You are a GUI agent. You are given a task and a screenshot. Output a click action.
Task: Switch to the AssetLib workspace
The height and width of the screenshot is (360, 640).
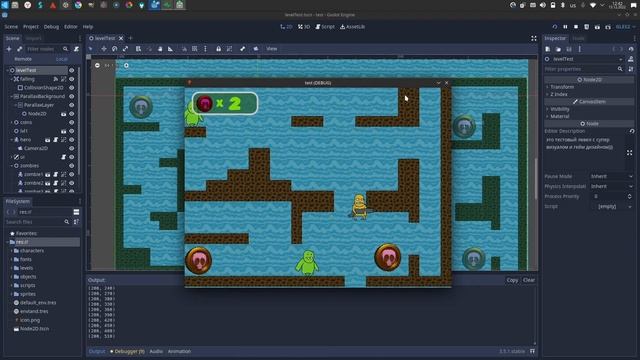[353, 27]
